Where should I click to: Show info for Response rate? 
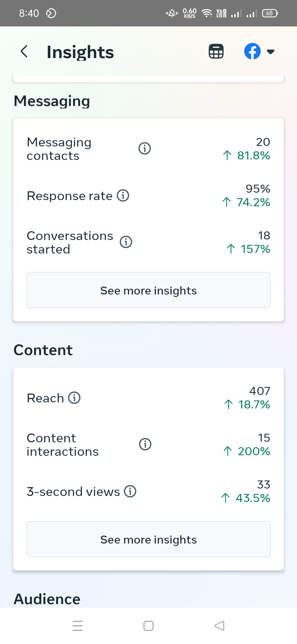123,196
